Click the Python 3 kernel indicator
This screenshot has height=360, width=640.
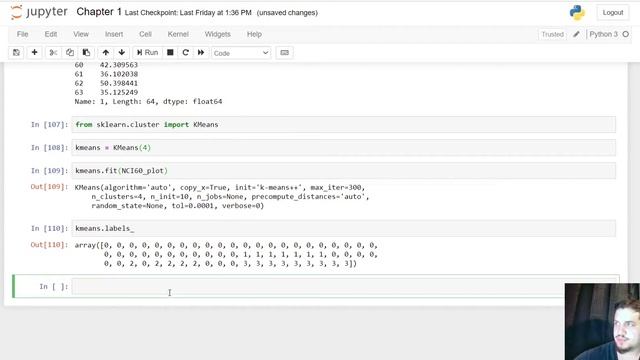[609, 34]
